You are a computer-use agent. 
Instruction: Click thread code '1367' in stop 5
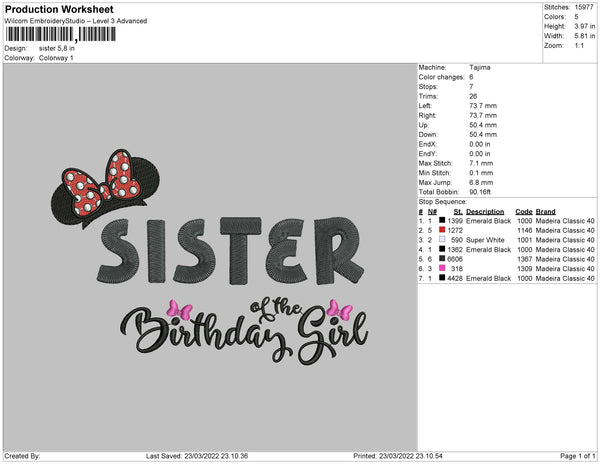click(x=525, y=259)
